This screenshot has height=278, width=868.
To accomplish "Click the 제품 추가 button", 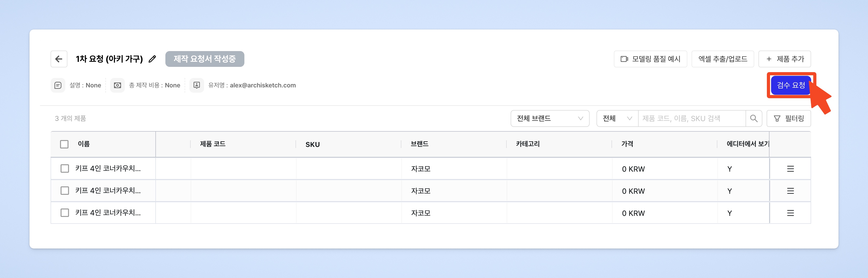I will [x=785, y=59].
